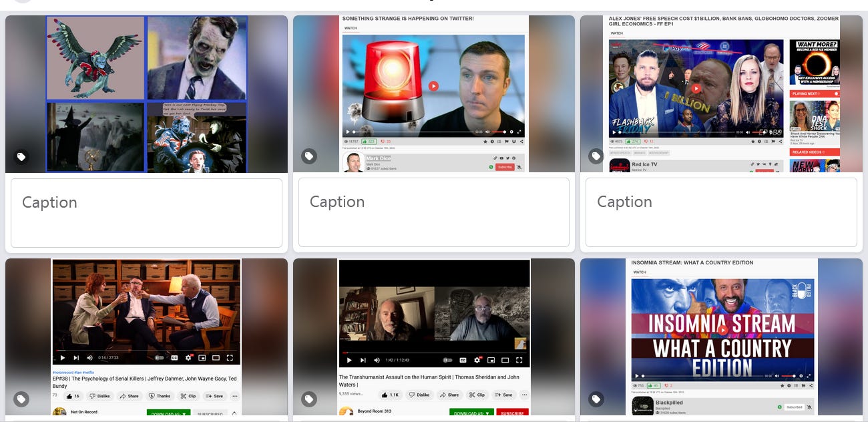Click tag icon on the Red Ice TV image
The height and width of the screenshot is (428, 868).
(x=596, y=157)
